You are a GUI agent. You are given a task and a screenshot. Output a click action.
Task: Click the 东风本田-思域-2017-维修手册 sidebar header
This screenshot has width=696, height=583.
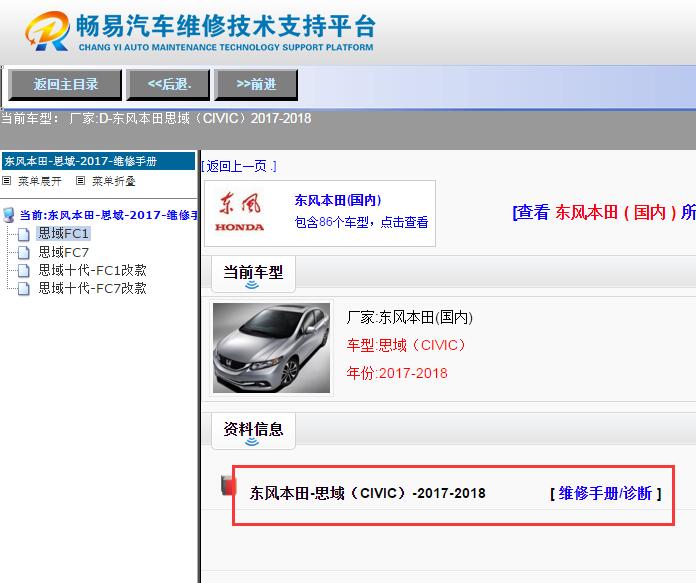pos(98,161)
